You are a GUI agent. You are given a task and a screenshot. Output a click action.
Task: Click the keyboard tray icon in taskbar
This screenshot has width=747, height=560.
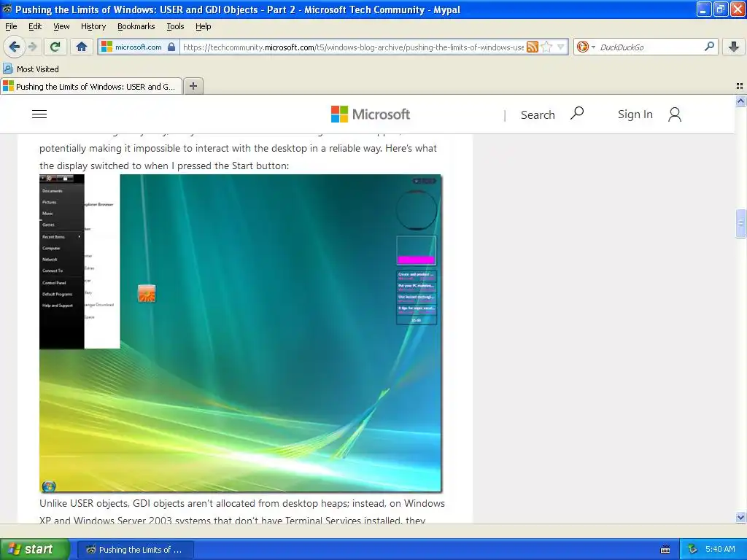[x=665, y=550]
